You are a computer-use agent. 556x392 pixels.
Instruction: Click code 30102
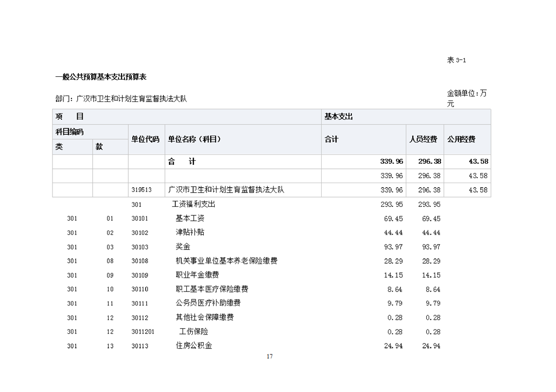point(140,233)
